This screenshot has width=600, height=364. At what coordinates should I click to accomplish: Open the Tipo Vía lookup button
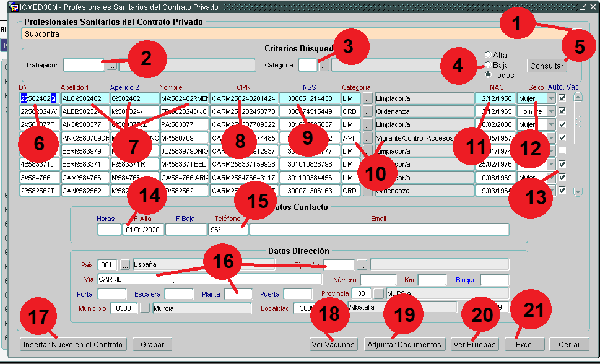pyautogui.click(x=362, y=265)
